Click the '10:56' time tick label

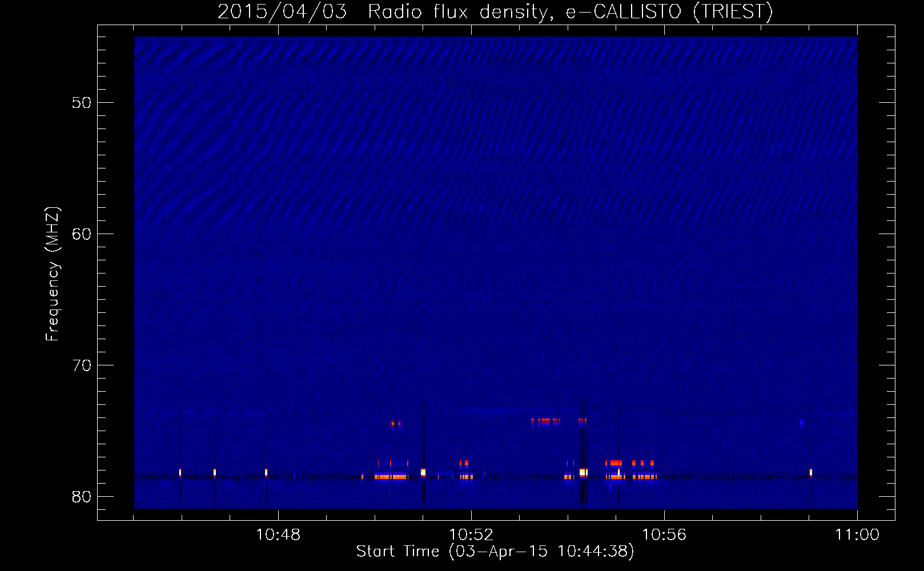664,534
